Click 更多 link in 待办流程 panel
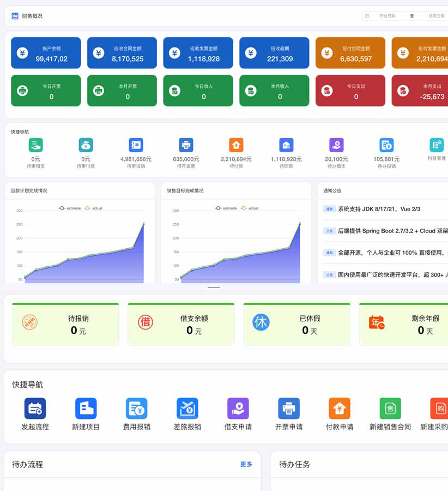This screenshot has height=491, width=448. coord(246,464)
